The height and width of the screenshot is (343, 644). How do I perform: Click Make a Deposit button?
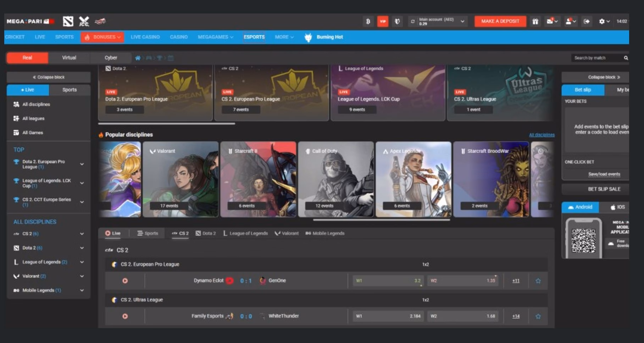click(x=500, y=21)
